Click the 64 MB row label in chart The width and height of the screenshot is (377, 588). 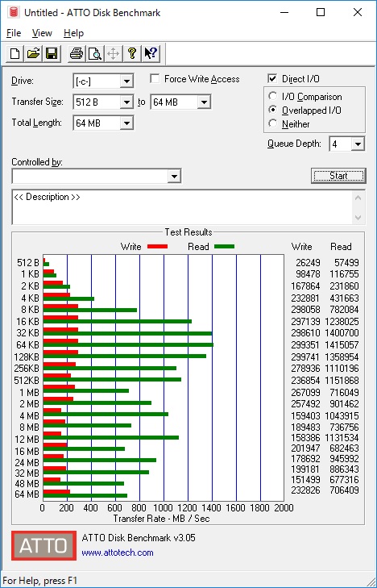(27, 494)
